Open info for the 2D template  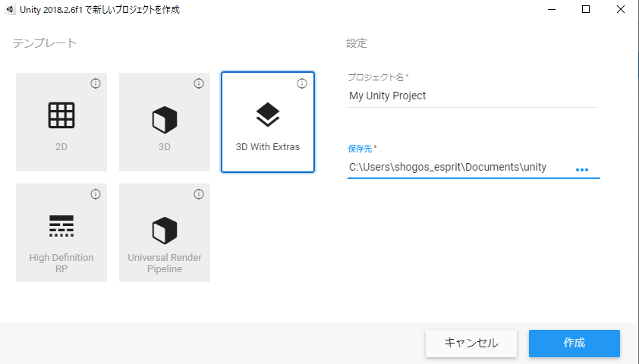coord(96,83)
